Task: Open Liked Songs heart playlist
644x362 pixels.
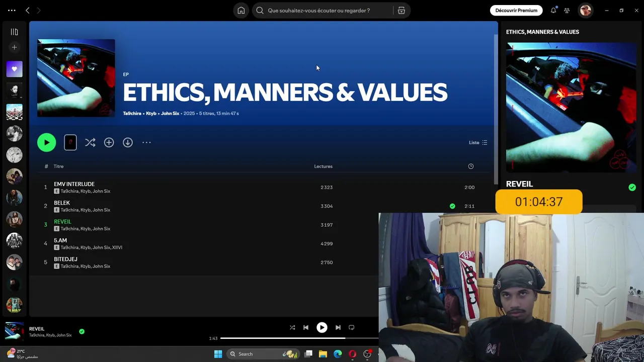Action: (14, 69)
